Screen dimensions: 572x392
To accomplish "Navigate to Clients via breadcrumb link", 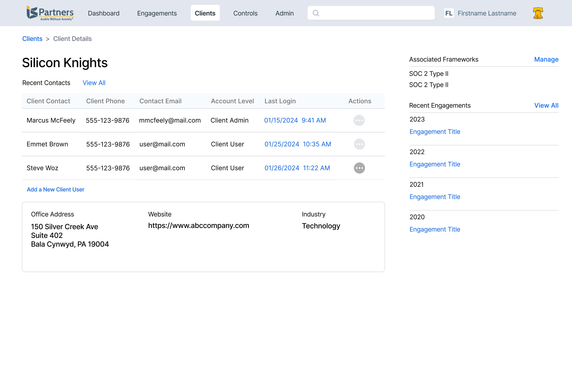I will pos(32,39).
